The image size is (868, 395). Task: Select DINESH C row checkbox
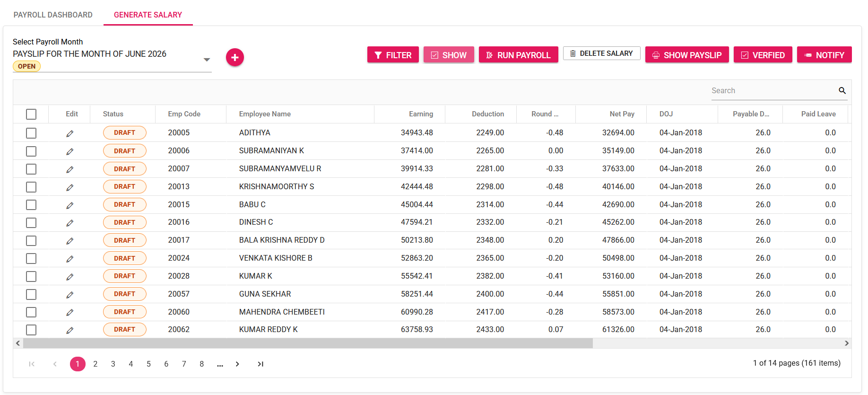31,222
